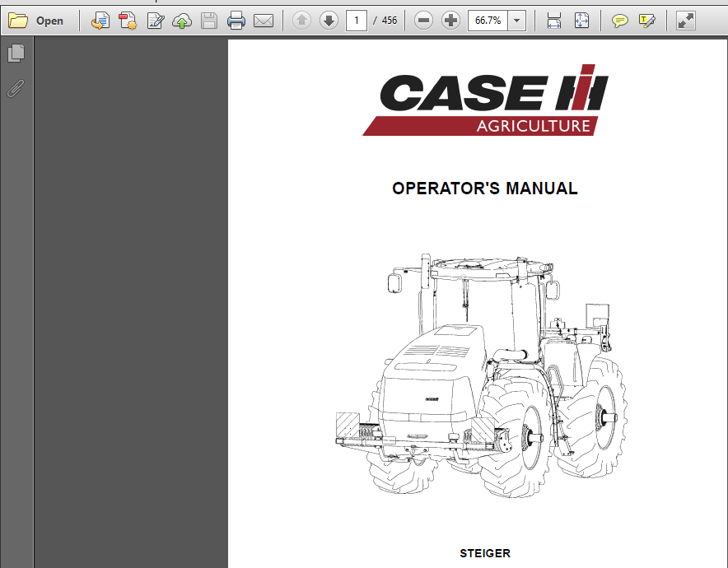Select the highlight text tool
The width and height of the screenshot is (728, 568).
pos(646,21)
